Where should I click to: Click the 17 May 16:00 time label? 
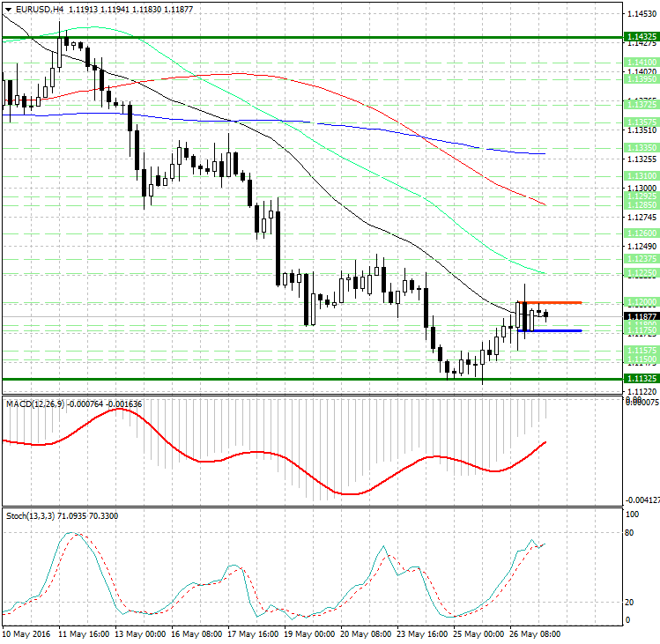coord(253,634)
